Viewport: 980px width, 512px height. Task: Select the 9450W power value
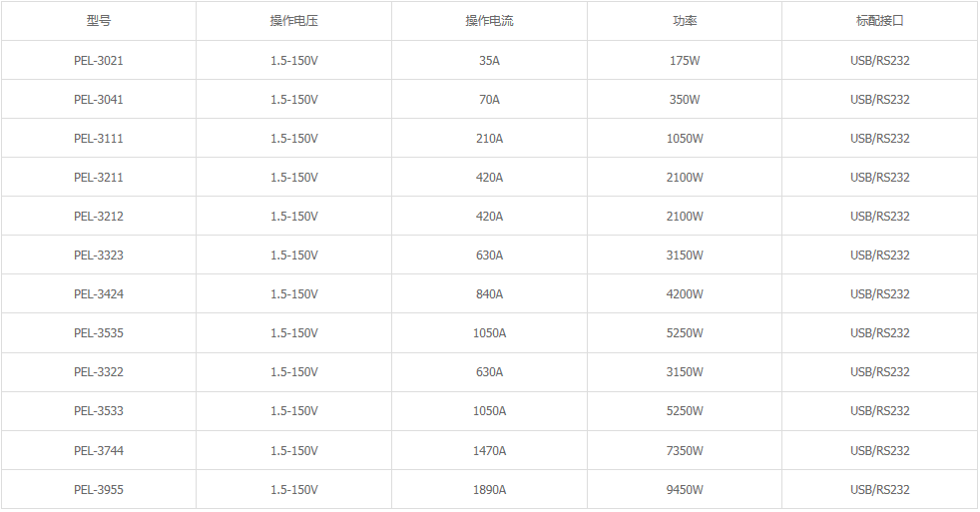click(x=685, y=490)
